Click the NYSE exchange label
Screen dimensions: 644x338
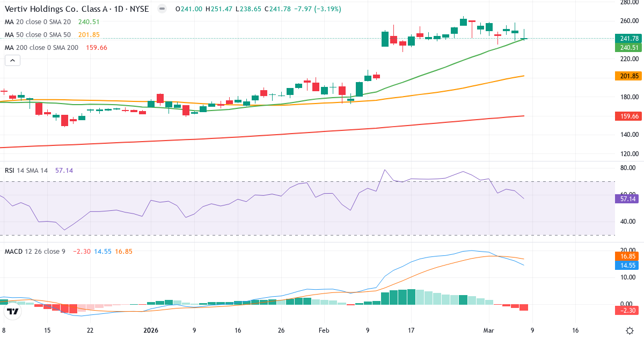[138, 9]
